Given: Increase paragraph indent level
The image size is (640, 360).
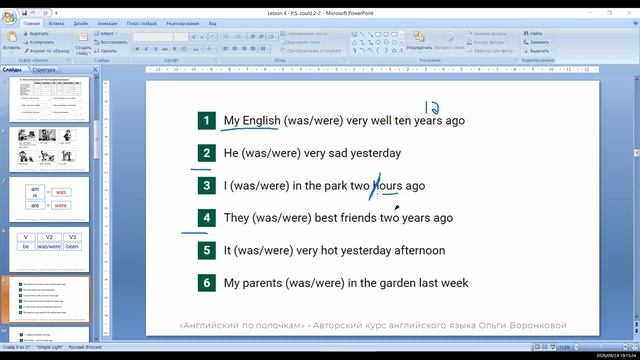Looking at the screenshot, I should tap(262, 37).
